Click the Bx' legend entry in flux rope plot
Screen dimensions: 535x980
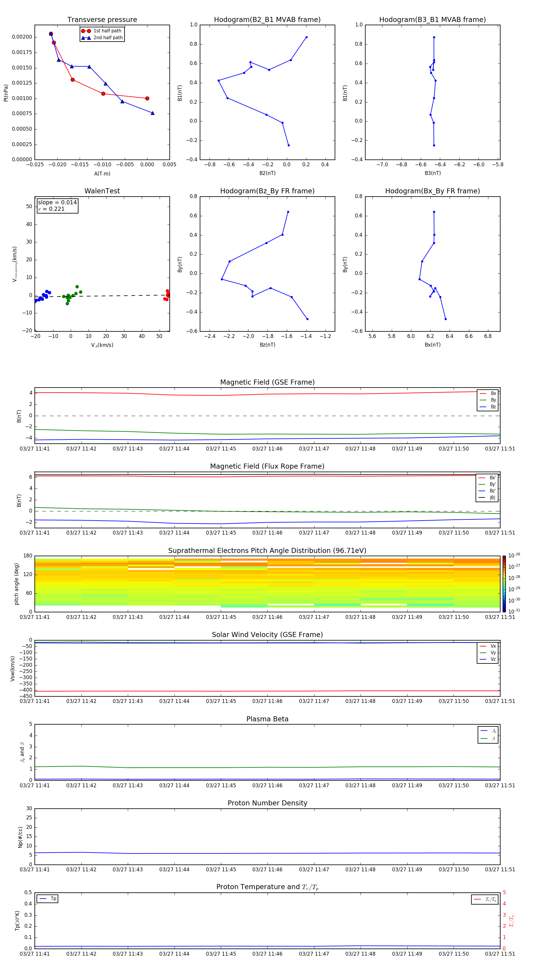tap(487, 478)
